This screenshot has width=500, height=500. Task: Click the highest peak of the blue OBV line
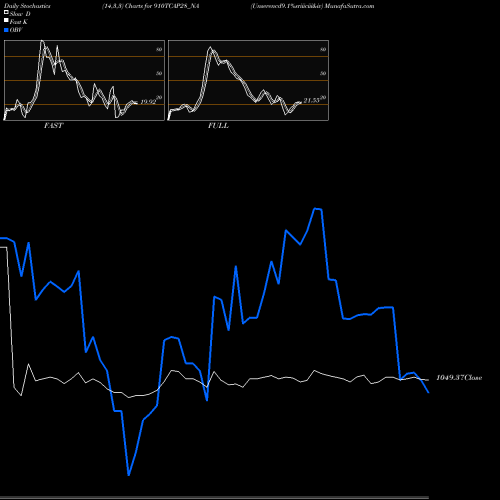[315, 209]
